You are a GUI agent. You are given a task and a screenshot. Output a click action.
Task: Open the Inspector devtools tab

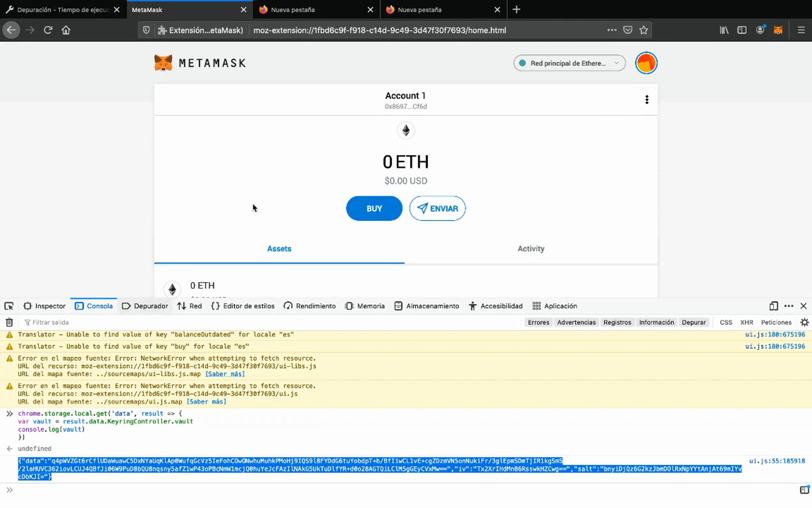click(x=44, y=306)
